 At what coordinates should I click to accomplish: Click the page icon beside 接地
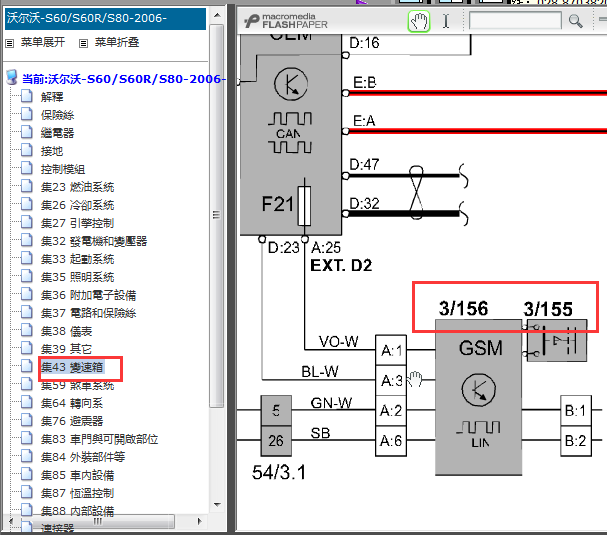click(x=27, y=150)
